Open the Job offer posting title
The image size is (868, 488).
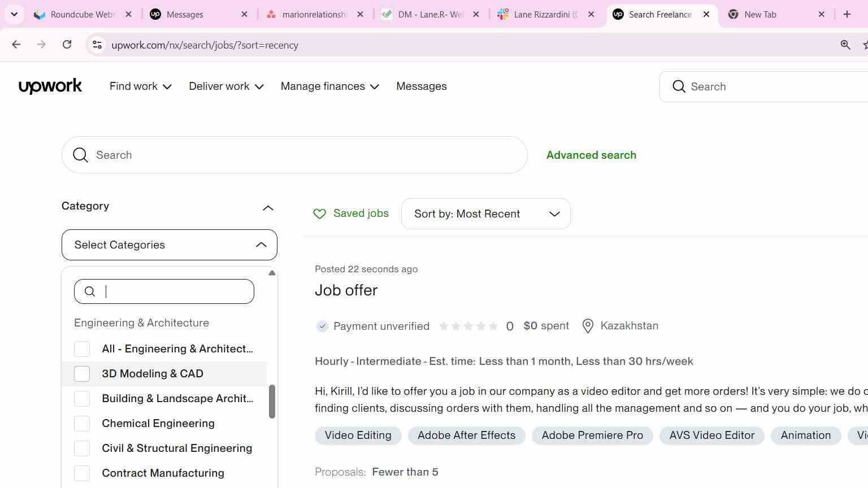pyautogui.click(x=346, y=290)
